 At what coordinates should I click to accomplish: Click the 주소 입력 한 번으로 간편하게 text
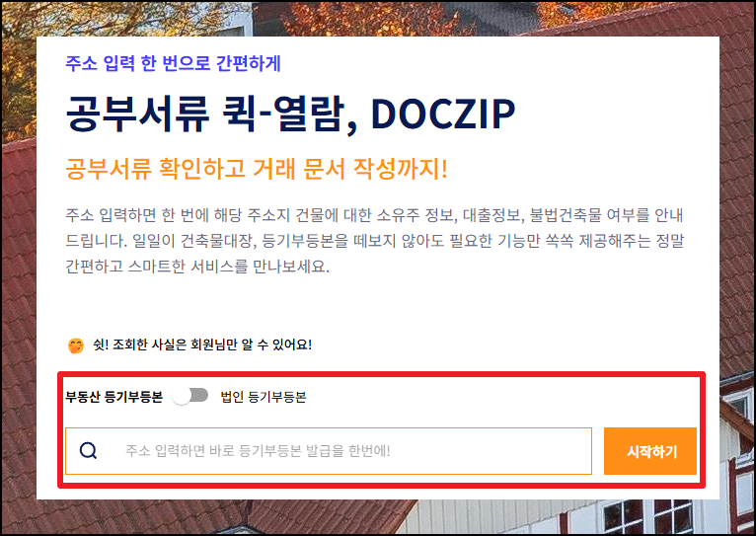tap(173, 63)
